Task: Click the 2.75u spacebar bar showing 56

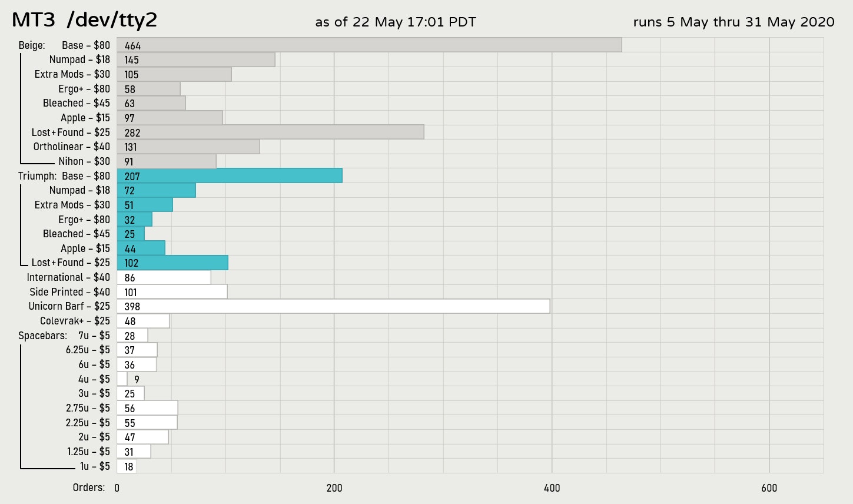Action: pos(147,408)
